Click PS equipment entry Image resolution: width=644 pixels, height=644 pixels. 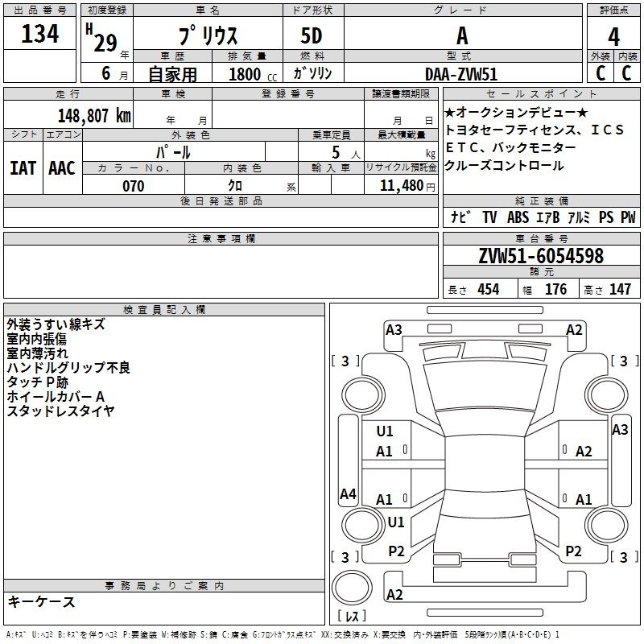pyautogui.click(x=606, y=217)
